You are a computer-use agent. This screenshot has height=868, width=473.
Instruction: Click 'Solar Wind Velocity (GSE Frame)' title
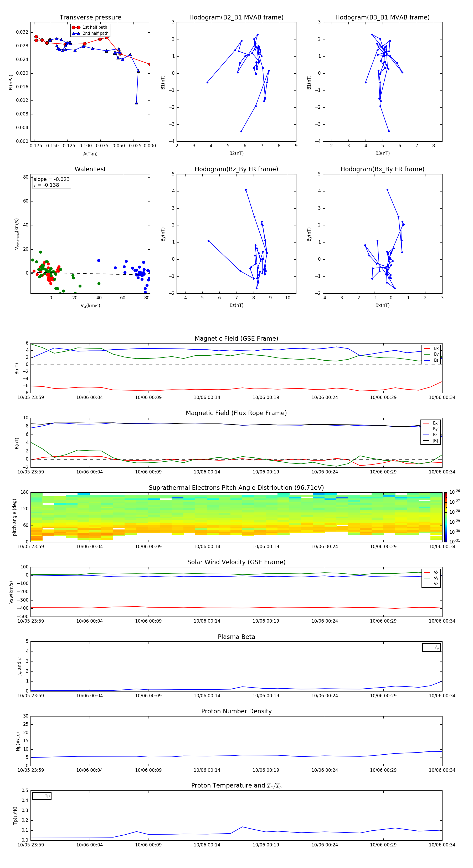236,562
